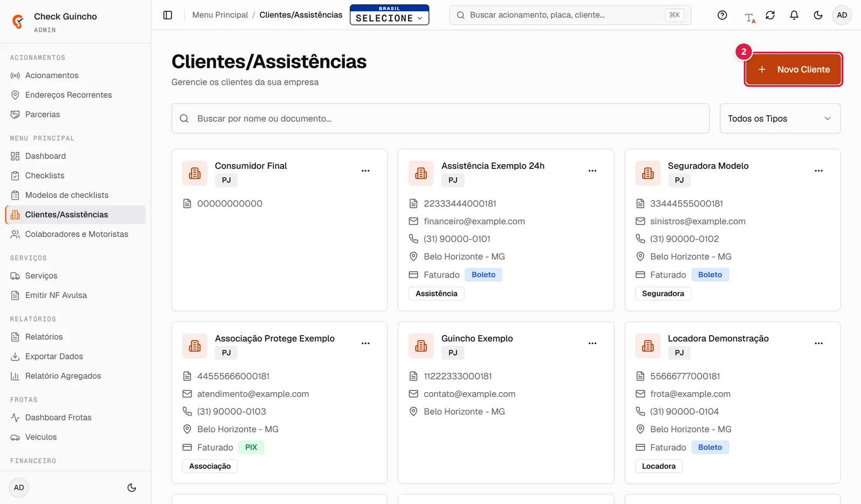Click the PIX badge on Associação Protege card

[x=251, y=448]
